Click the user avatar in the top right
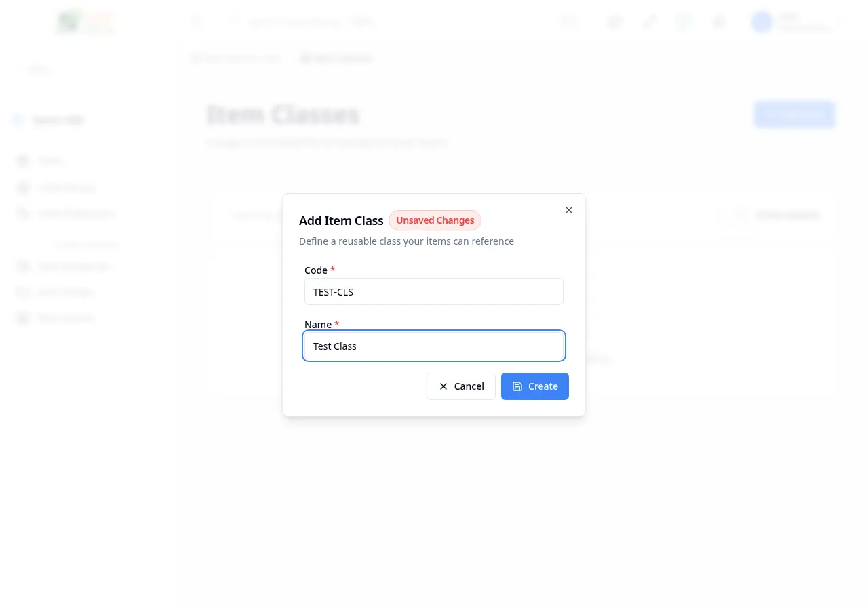This screenshot has height=610, width=868. pos(762,22)
